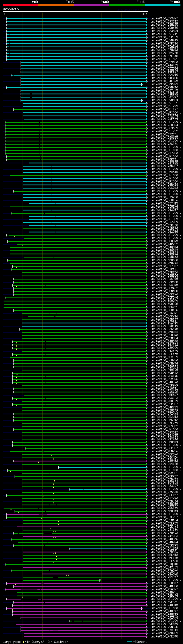This screenshot has width=183, height=644.
Task: Open hit UniRef100_Q8H195
Action: (164, 25)
